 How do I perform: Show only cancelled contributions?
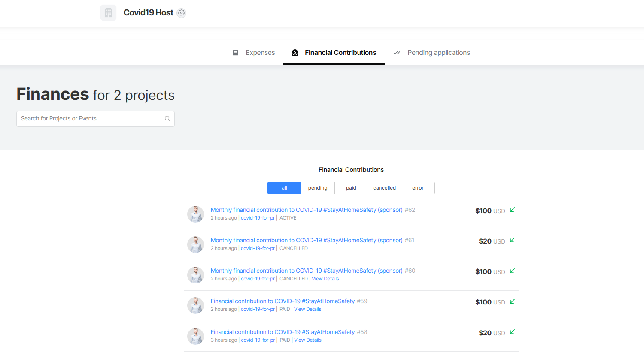pos(384,188)
